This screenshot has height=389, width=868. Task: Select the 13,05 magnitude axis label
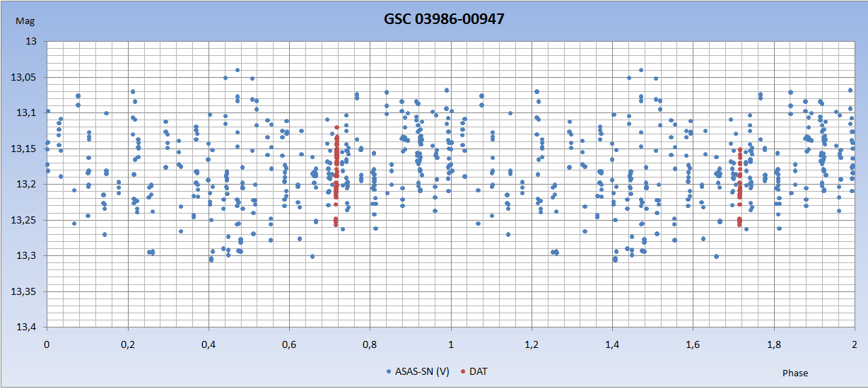point(24,77)
